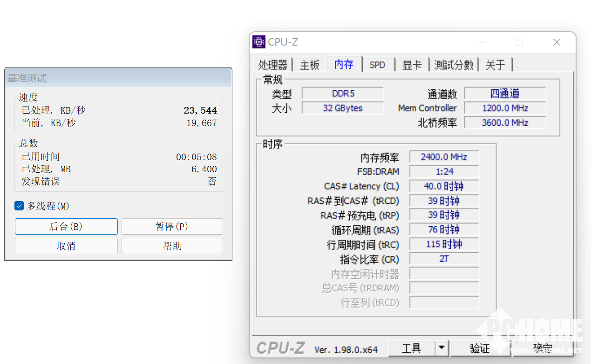This screenshot has width=591, height=364.
Task: Click the CPU-Z app icon in title bar
Action: [x=258, y=42]
